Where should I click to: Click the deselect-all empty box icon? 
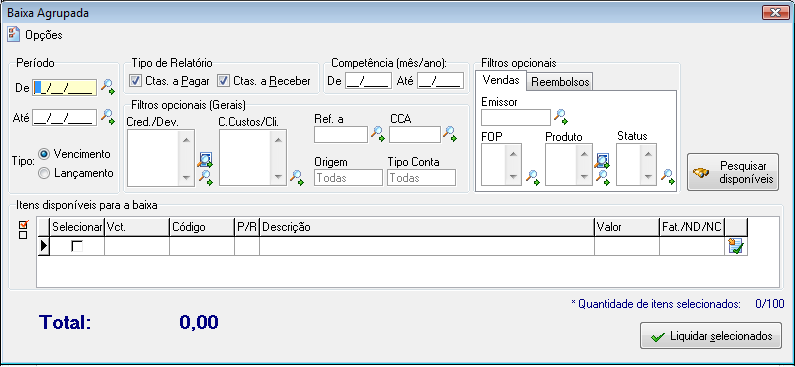pos(23,235)
